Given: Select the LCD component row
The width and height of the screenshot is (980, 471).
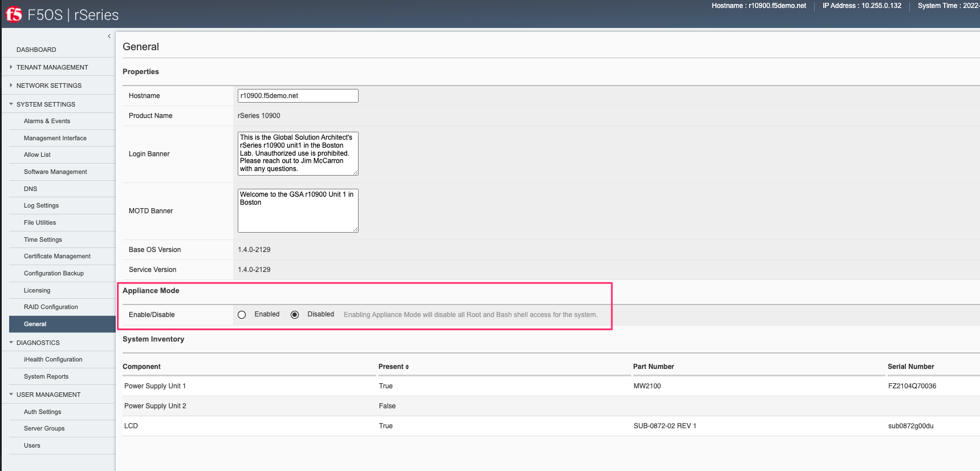Looking at the screenshot, I should (551, 426).
